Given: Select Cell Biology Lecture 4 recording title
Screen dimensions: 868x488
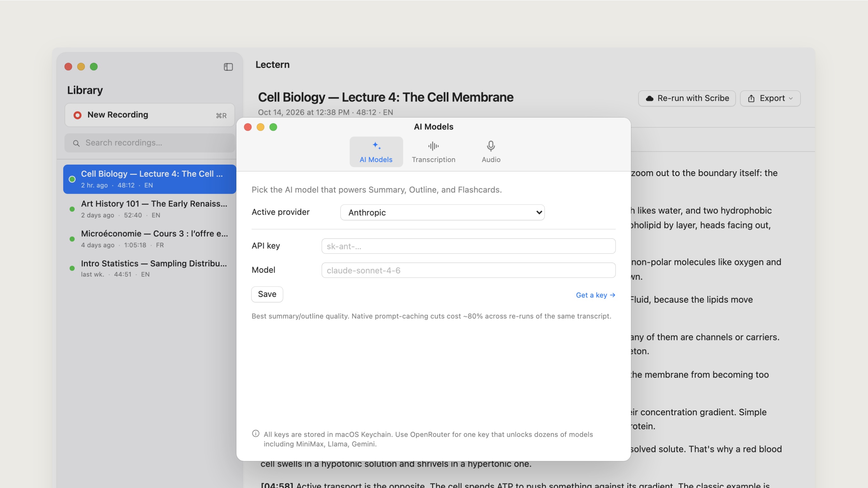Looking at the screenshot, I should tap(152, 174).
